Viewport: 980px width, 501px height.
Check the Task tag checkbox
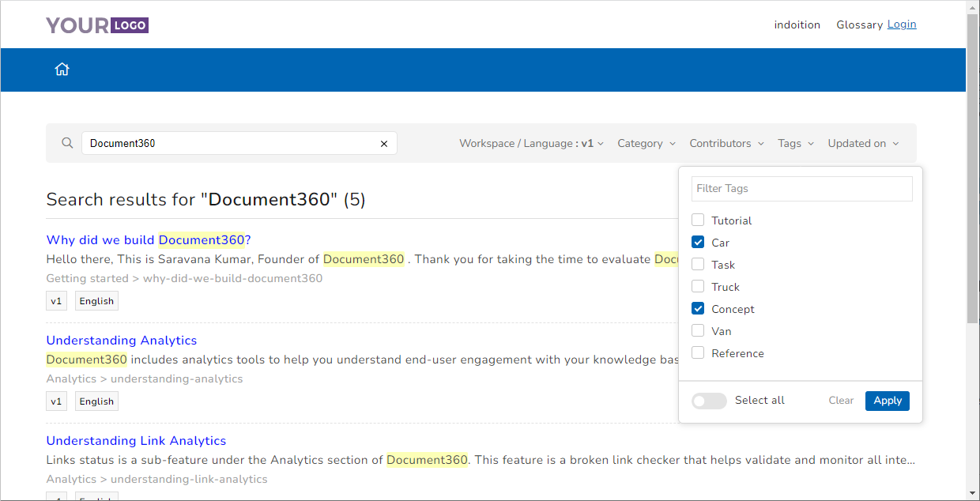698,264
